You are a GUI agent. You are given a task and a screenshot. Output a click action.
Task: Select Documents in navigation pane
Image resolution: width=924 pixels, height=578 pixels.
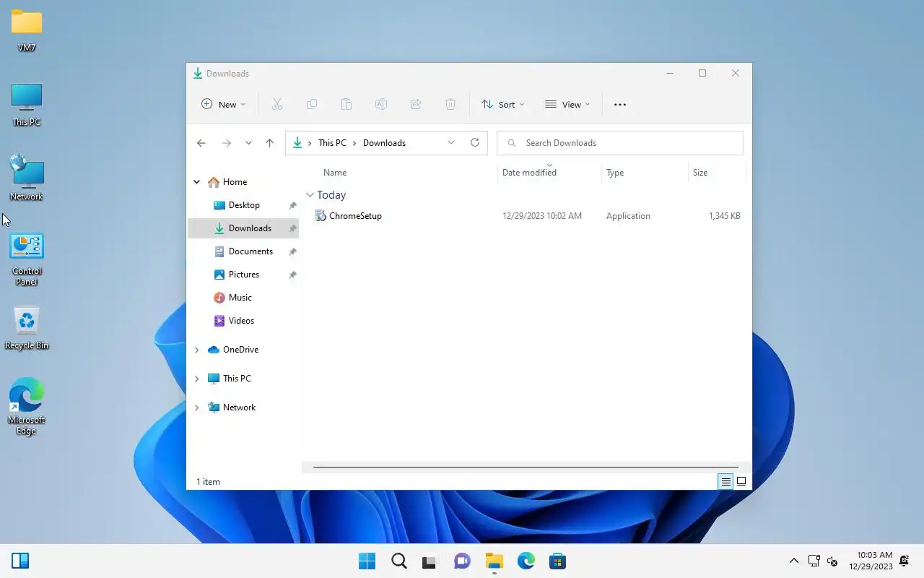tap(243, 251)
